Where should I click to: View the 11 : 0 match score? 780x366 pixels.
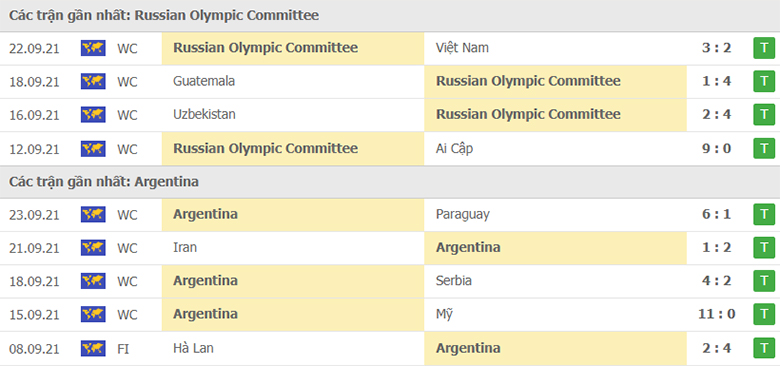tap(716, 314)
